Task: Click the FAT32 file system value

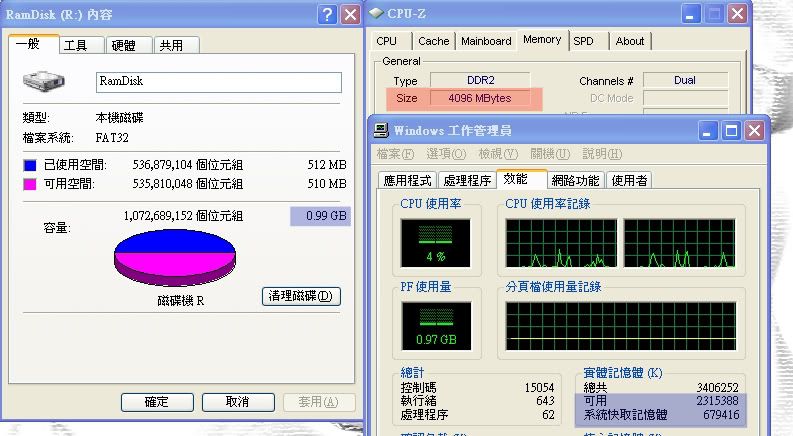Action: (x=112, y=138)
